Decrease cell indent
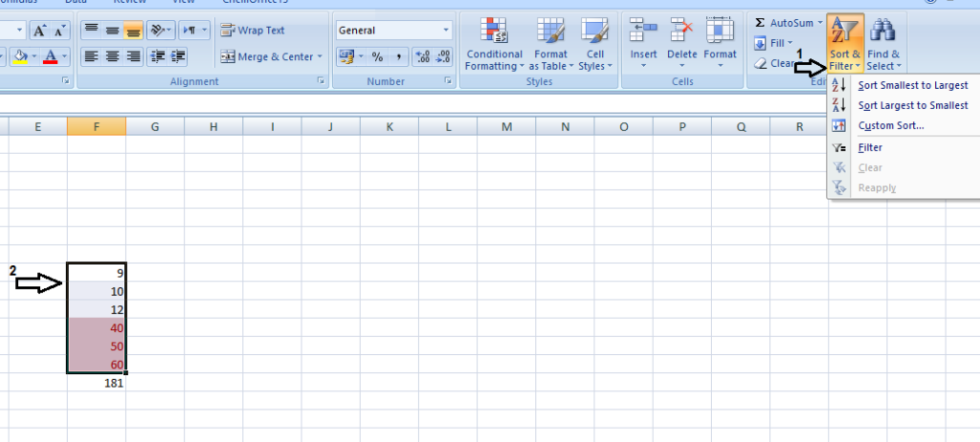980x442 pixels. [x=158, y=56]
